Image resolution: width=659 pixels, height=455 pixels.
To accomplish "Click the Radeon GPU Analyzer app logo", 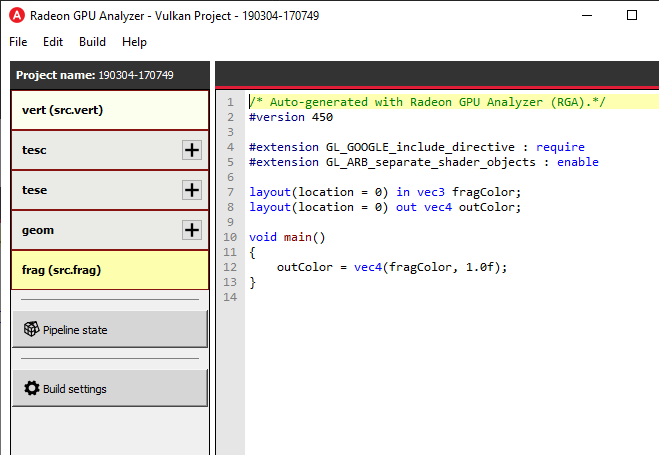I will [15, 16].
